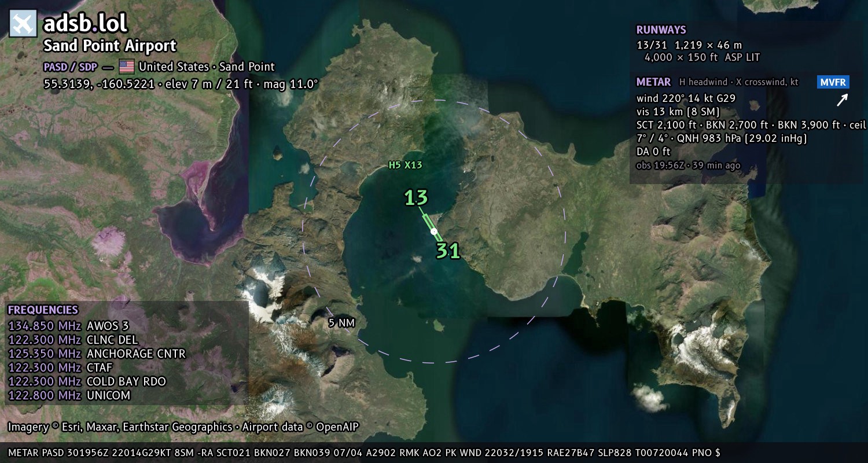Click the 4,000 × 150 ft ASP LIT line

tap(702, 57)
